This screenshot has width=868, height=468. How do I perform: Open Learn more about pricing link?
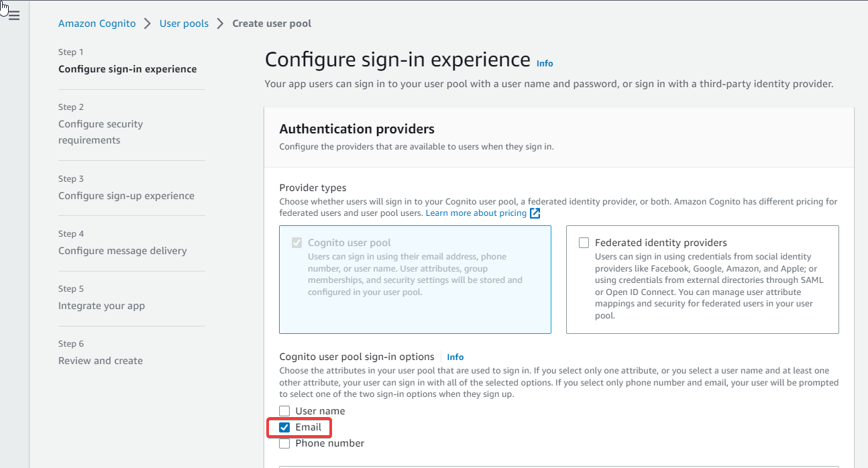(x=476, y=213)
